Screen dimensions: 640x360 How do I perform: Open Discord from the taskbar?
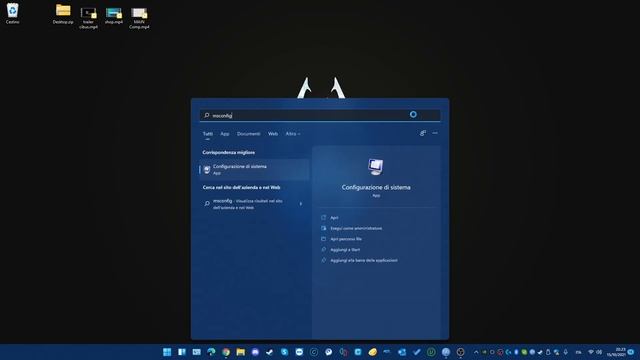pyautogui.click(x=255, y=352)
